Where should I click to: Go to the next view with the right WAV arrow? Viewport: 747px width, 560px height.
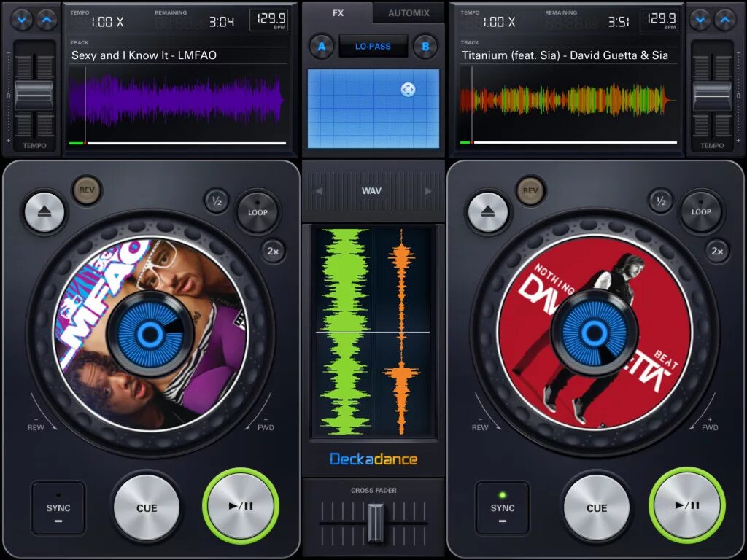[x=428, y=191]
